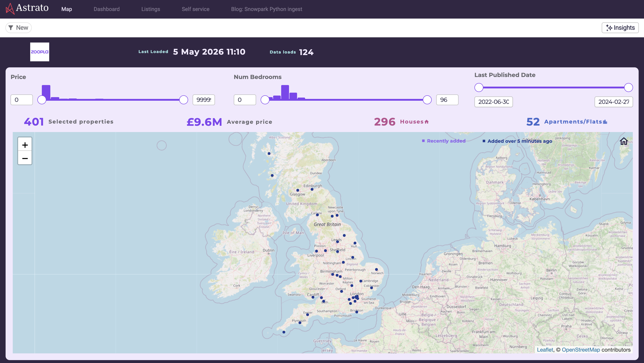Open the Map tab
This screenshot has width=644, height=363.
click(x=66, y=9)
